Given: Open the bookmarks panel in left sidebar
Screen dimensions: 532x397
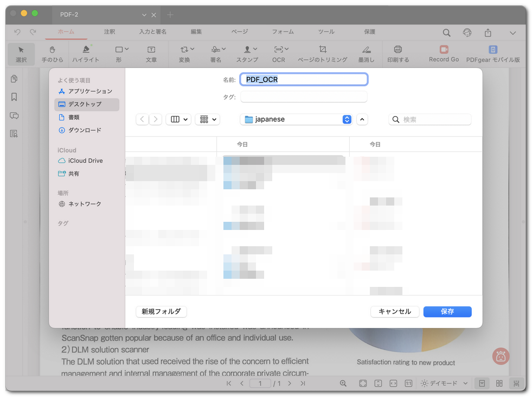Looking at the screenshot, I should (14, 97).
